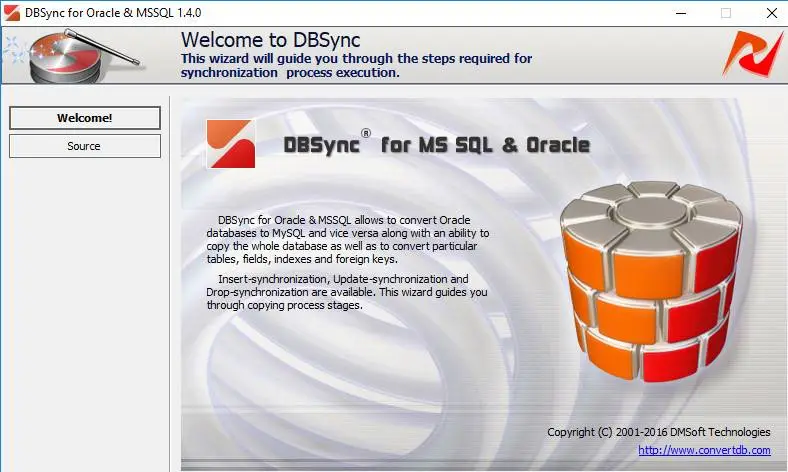788x472 pixels.
Task: Open the www.convertdb.com link
Action: [x=704, y=450]
